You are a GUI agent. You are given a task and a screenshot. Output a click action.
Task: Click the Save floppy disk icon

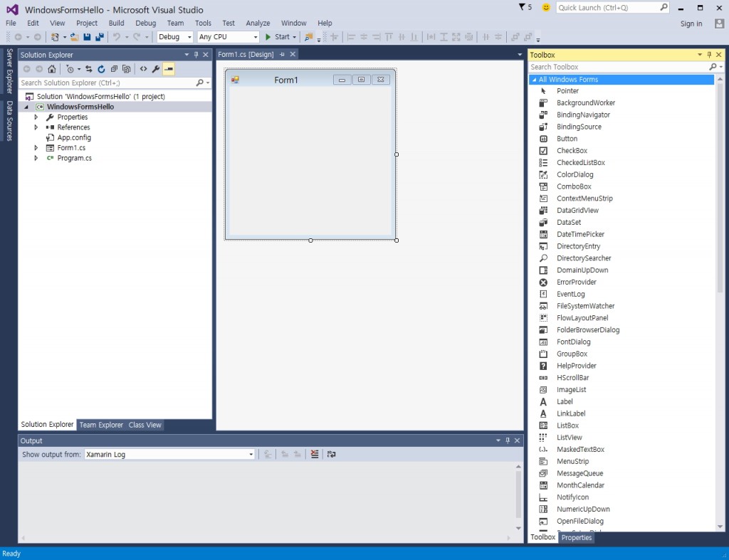coord(87,37)
